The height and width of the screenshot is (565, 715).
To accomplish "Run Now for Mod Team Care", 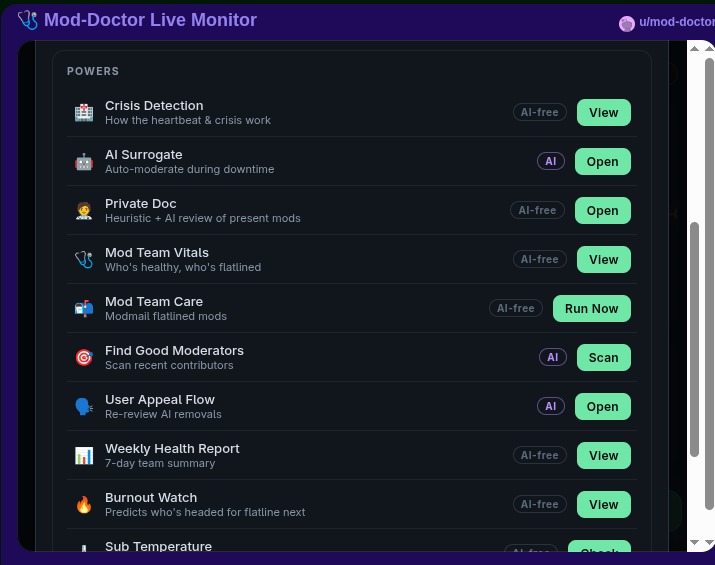I will (x=592, y=309).
